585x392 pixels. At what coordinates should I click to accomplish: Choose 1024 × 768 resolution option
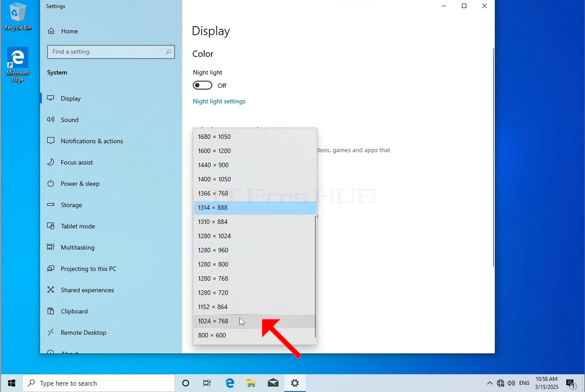(x=254, y=321)
